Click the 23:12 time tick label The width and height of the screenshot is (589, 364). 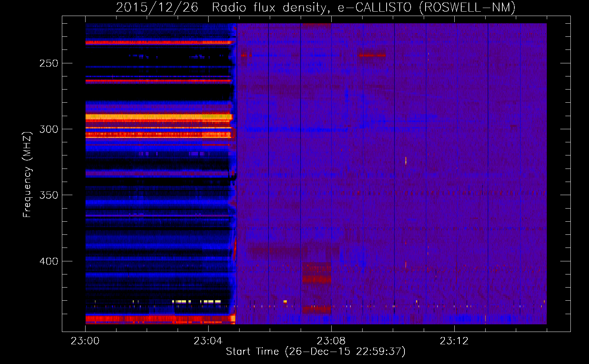tap(454, 341)
